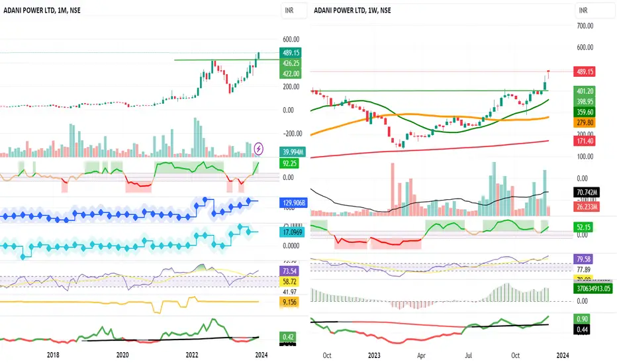This screenshot has height=364, width=617.
Task: Click the 422.00 price label
Action: coord(291,73)
